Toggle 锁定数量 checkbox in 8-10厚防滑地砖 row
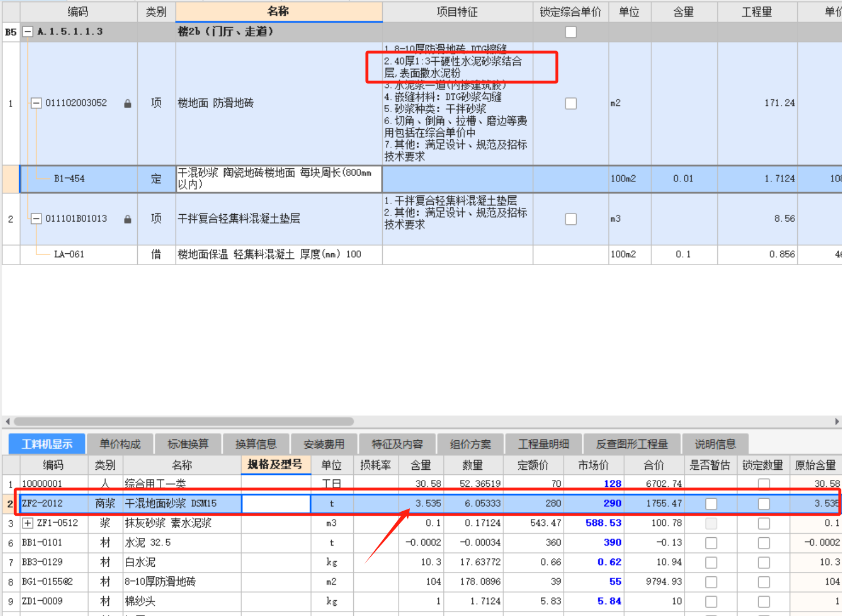The width and height of the screenshot is (842, 616). 764,582
